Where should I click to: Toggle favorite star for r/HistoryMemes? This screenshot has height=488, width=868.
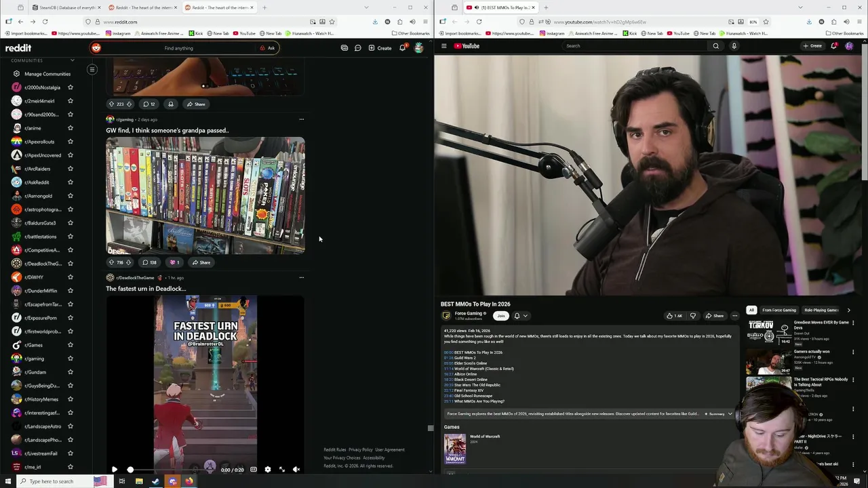pos(70,399)
